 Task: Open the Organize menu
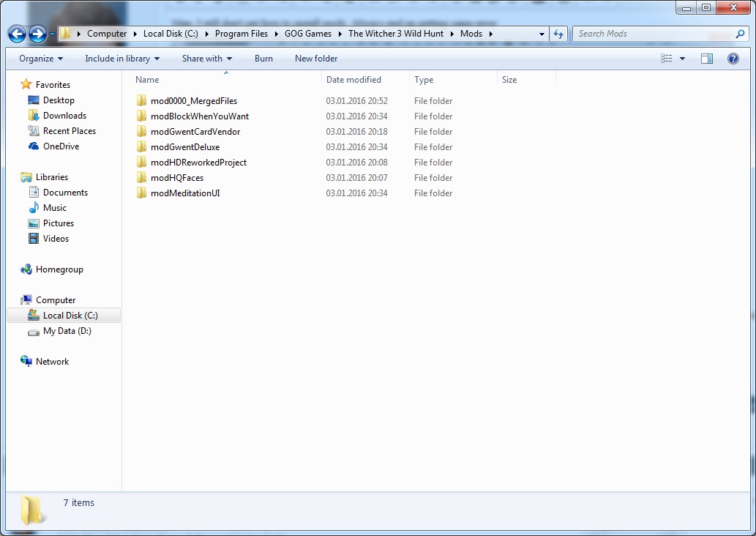pos(41,59)
